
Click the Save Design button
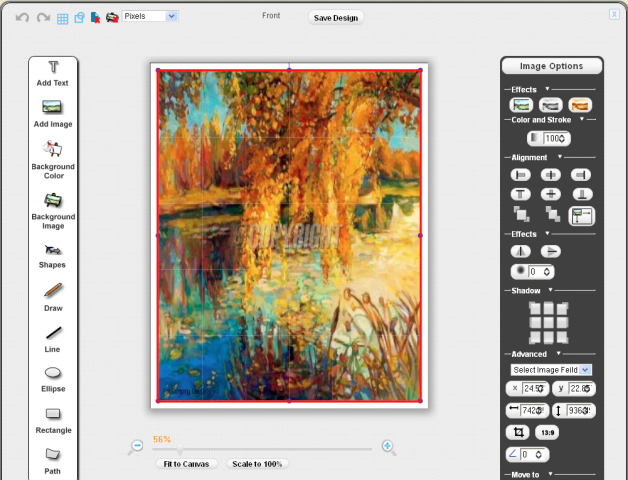click(x=336, y=18)
